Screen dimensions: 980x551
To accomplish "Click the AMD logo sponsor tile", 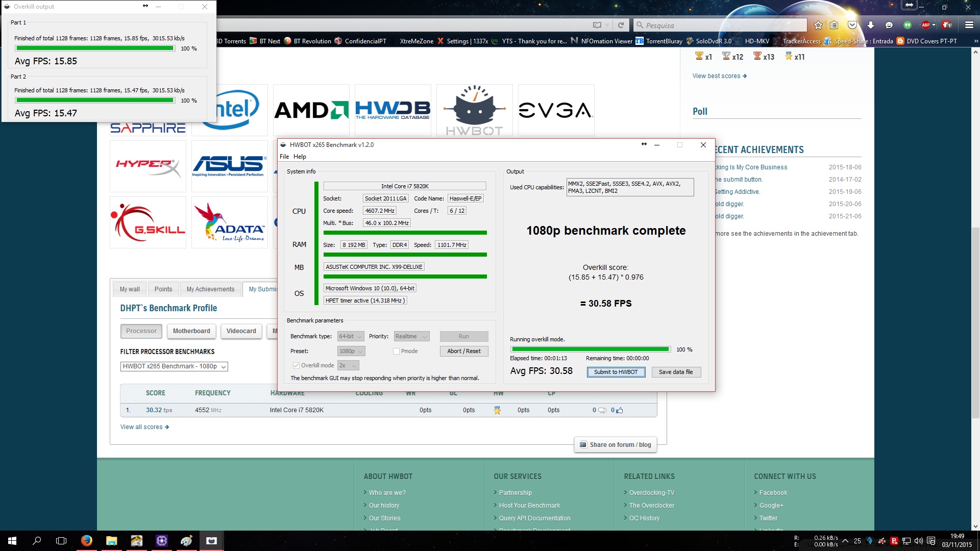I will 311,110.
